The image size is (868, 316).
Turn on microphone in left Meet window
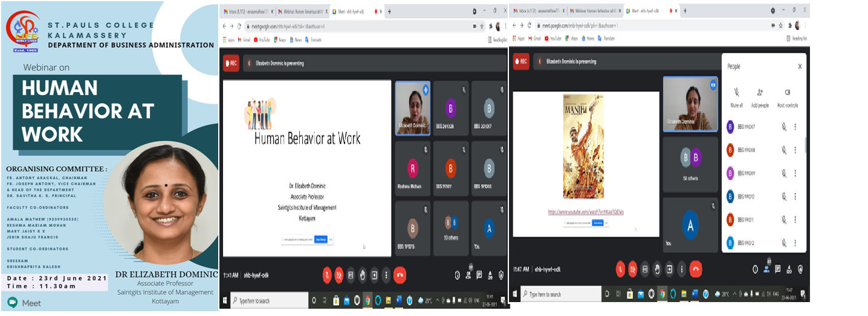click(x=327, y=275)
